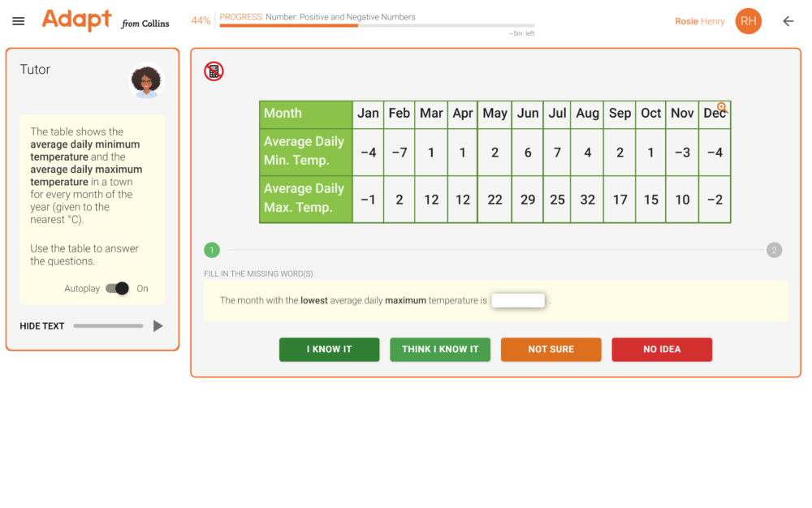Select step 1 on the question progress line
The width and height of the screenshot is (812, 508).
pos(212,250)
